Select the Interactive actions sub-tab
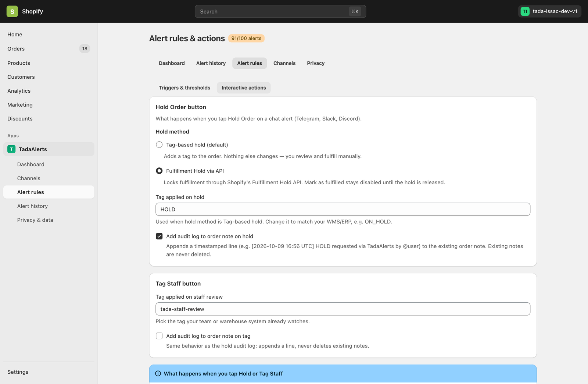Image resolution: width=588 pixels, height=384 pixels. tap(244, 88)
